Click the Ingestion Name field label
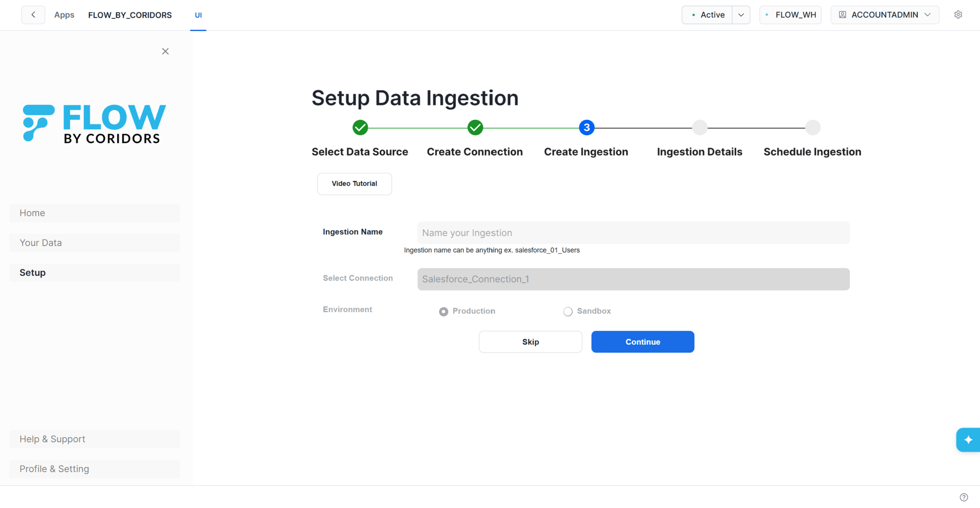Screen dimensions: 980x508 (353, 232)
